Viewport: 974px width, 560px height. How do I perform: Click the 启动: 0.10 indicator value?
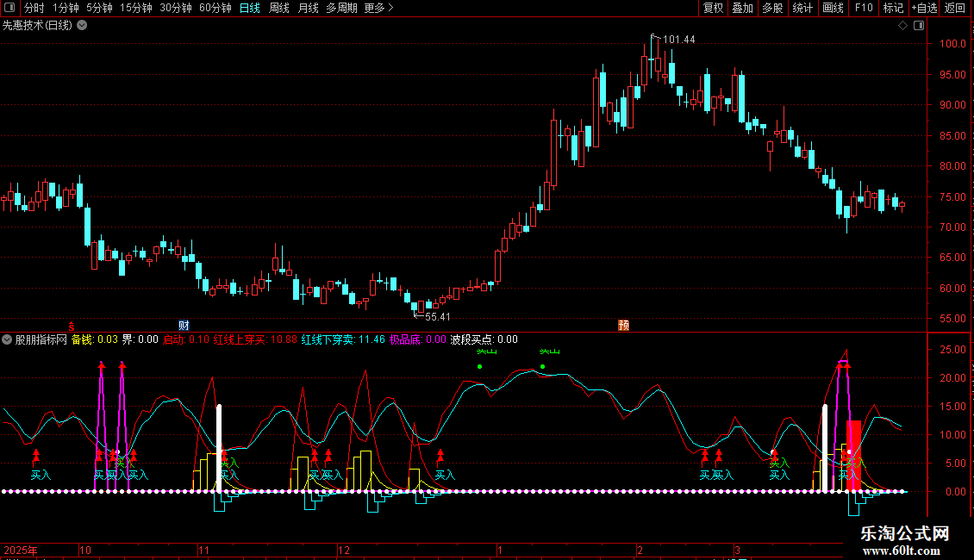click(185, 339)
